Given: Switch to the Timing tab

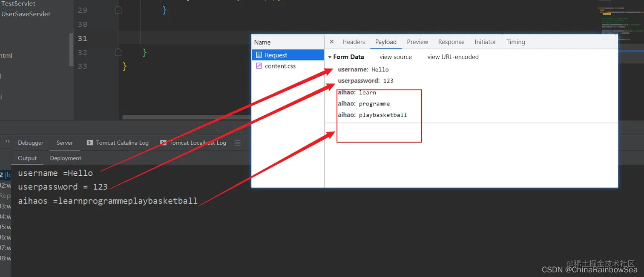Looking at the screenshot, I should tap(515, 42).
